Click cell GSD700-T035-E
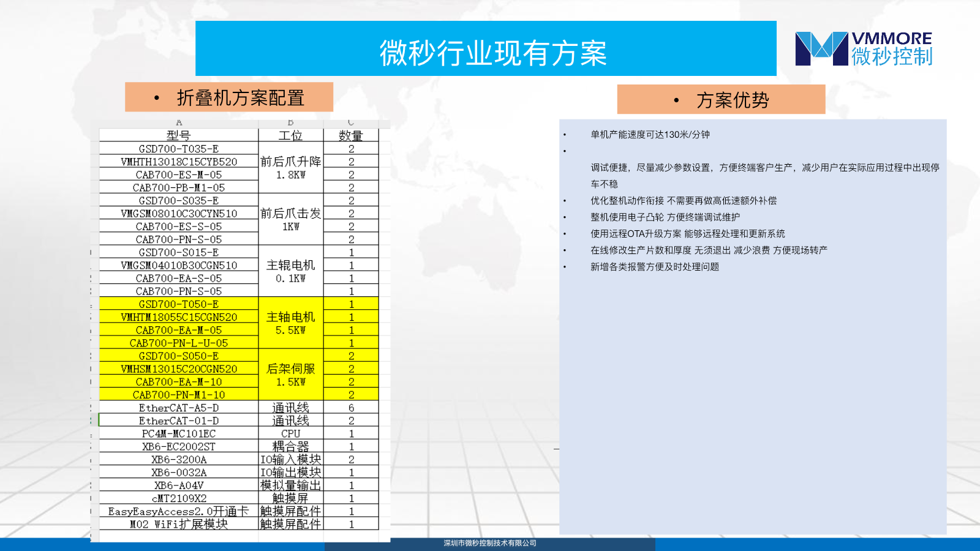This screenshot has width=980, height=551. tap(179, 149)
